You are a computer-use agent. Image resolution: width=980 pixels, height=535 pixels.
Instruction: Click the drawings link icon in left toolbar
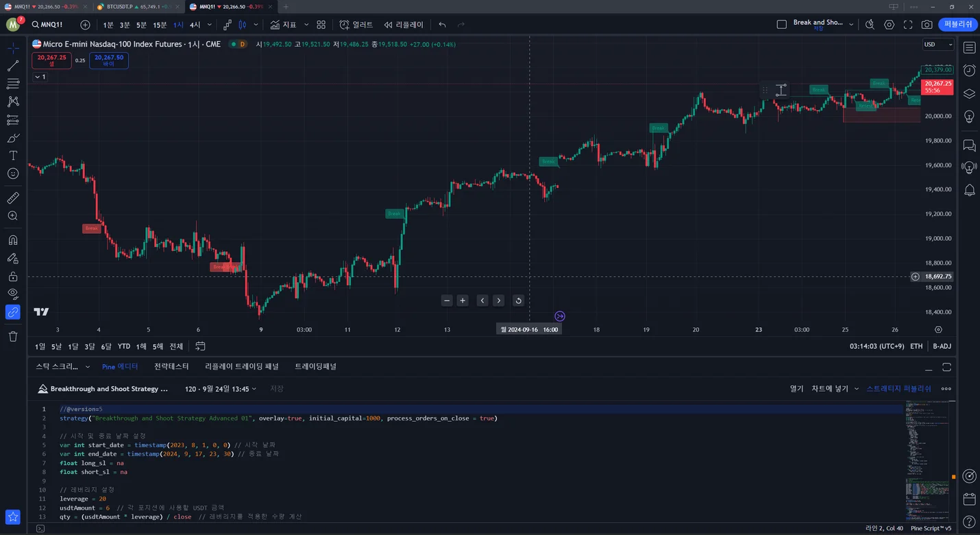tap(13, 312)
